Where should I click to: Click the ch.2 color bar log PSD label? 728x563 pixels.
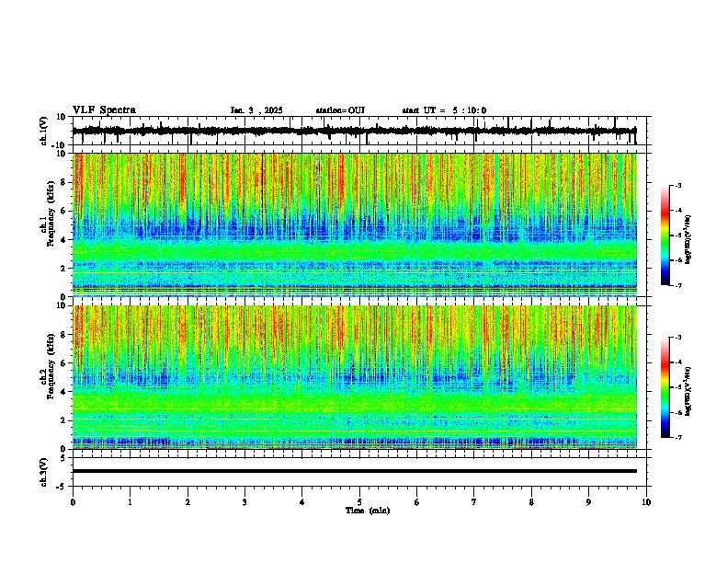688,392
